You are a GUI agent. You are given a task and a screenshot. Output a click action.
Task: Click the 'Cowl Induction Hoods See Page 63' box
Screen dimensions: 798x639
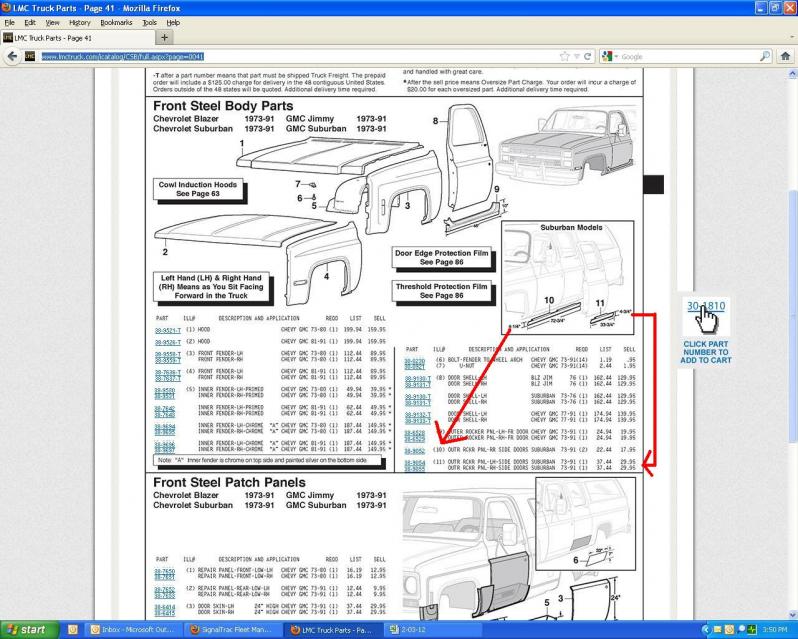[x=198, y=189]
